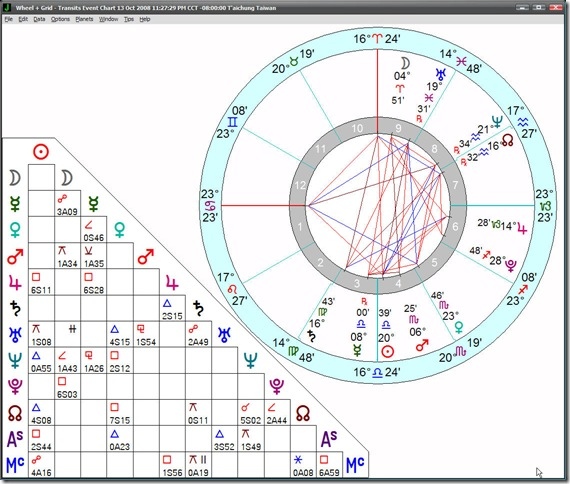Click the Gemini sign on the 23°08' cusp
Viewport: 570px width, 484px height.
coord(232,122)
